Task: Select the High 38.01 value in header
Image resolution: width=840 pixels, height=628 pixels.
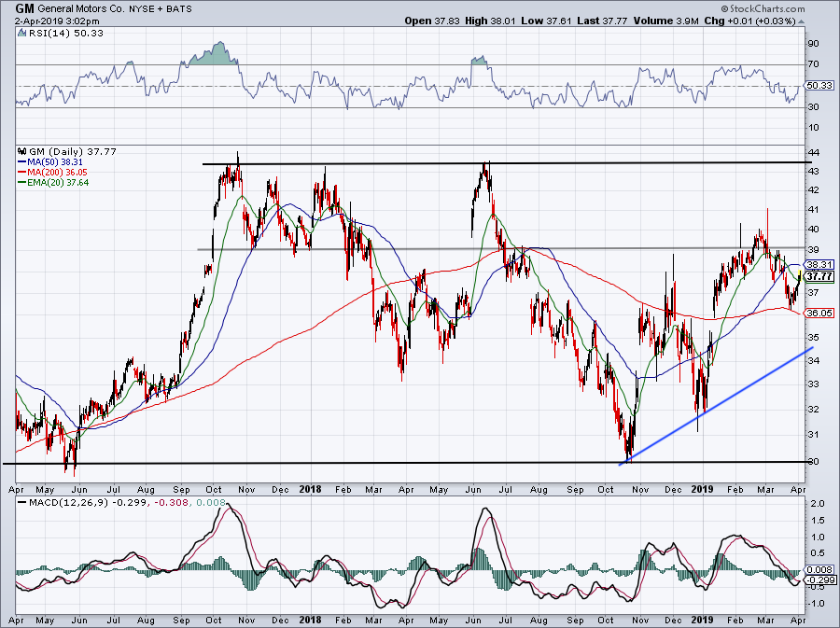Action: (x=491, y=21)
